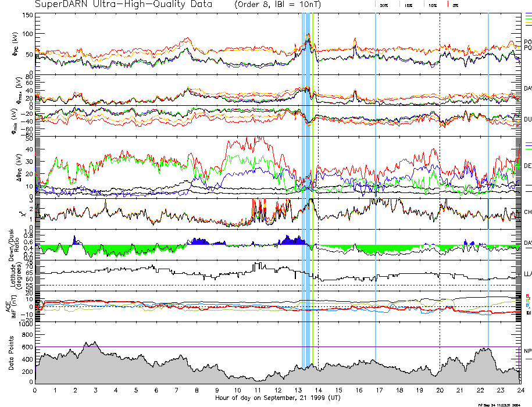Click the red 5% legend marker

coord(448,4)
